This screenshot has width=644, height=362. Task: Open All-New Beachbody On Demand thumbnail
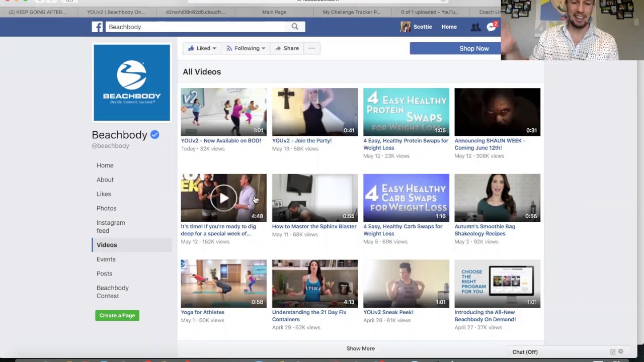pos(497,284)
